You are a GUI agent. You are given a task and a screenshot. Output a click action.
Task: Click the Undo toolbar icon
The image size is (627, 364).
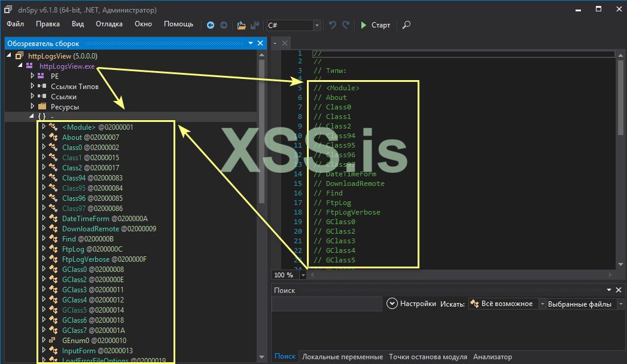click(x=333, y=25)
